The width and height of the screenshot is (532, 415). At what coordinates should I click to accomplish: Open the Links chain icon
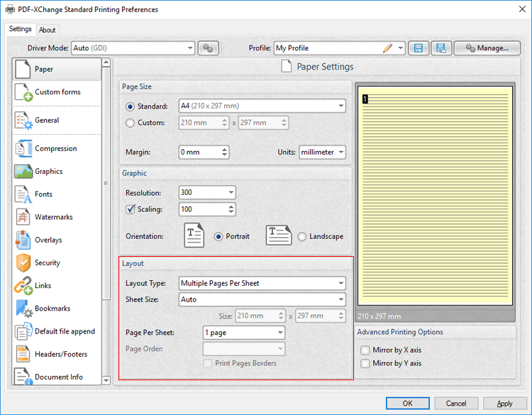click(23, 286)
